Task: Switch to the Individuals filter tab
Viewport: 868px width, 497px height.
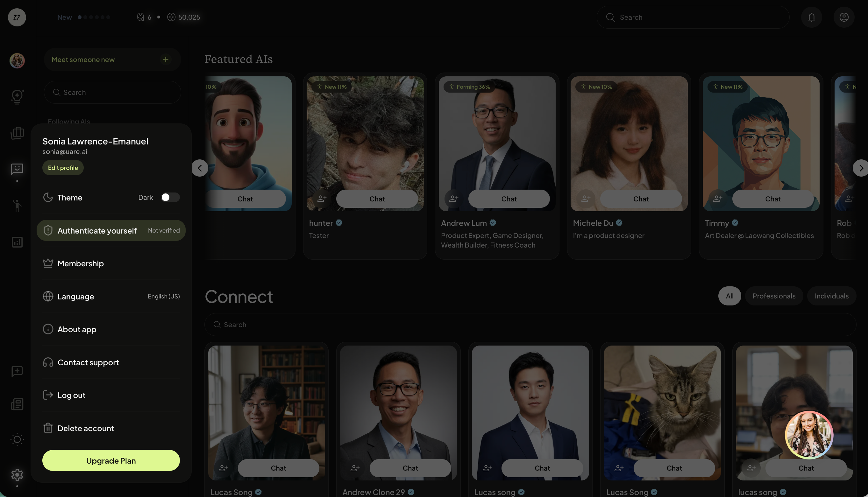Action: [x=831, y=296]
